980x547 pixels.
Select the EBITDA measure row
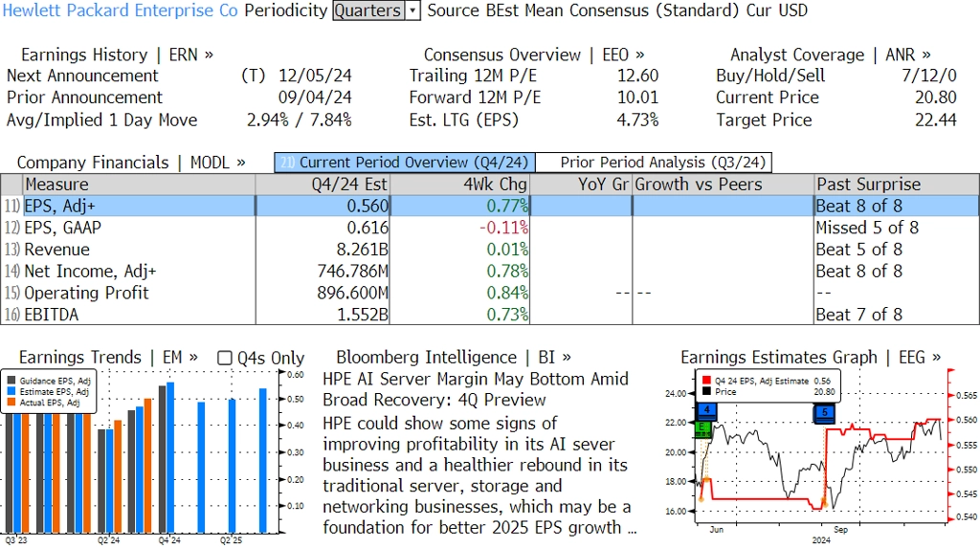pos(490,315)
